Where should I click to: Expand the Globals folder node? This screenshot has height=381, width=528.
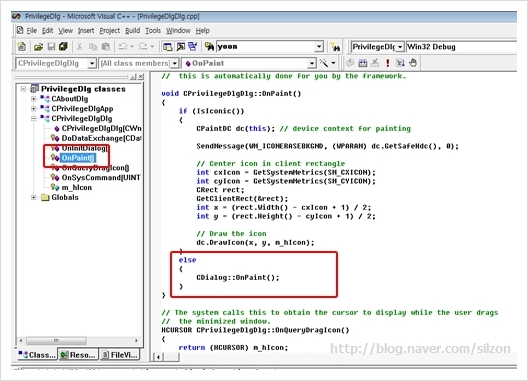33,197
